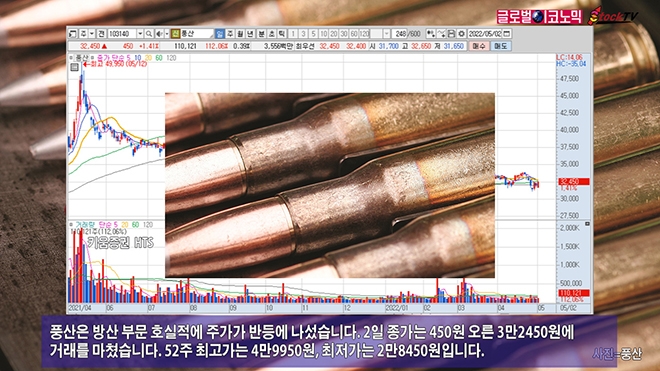Screen dimensions: 660x371
Task: Click the save (floppy disk) icon
Action: pos(451,34)
